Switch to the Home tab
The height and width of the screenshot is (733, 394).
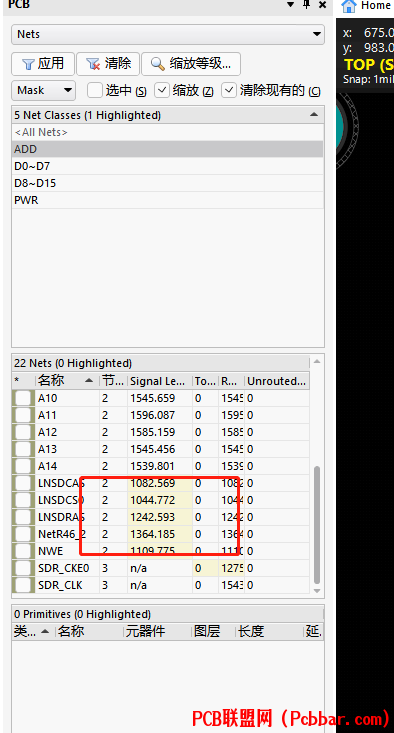(x=367, y=6)
